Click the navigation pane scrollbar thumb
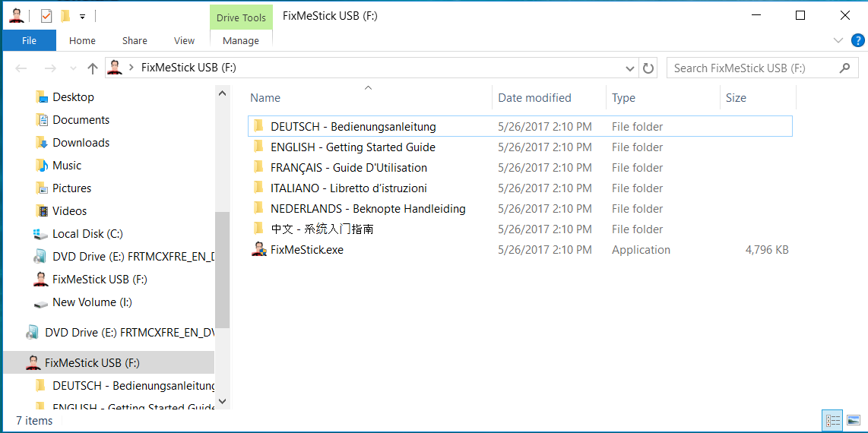Screen dimensions: 868x433 tap(222, 270)
